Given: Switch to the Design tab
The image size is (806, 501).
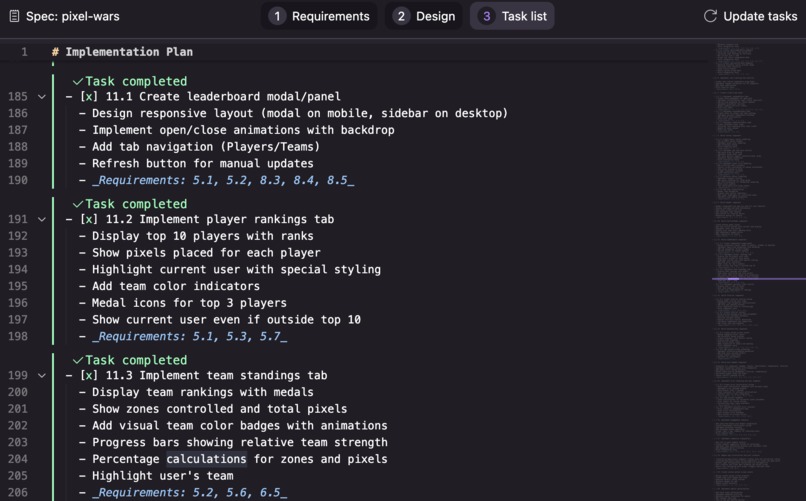Looking at the screenshot, I should click(424, 16).
